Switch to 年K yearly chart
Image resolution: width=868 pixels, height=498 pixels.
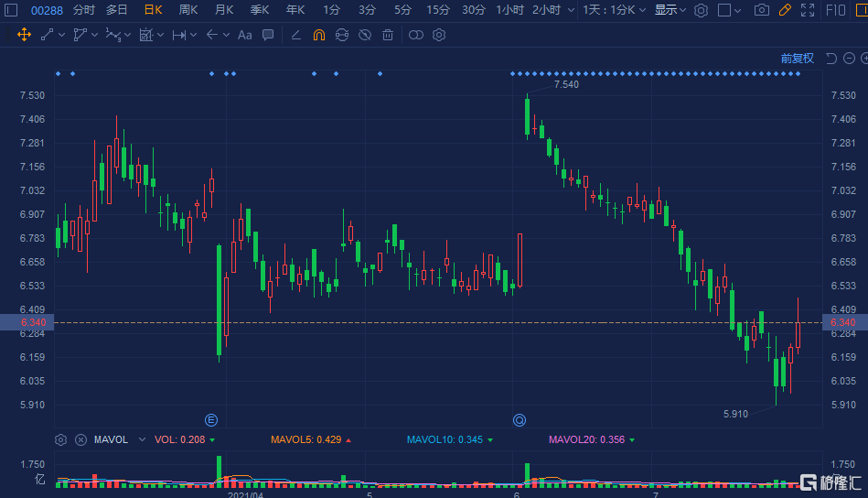295,10
